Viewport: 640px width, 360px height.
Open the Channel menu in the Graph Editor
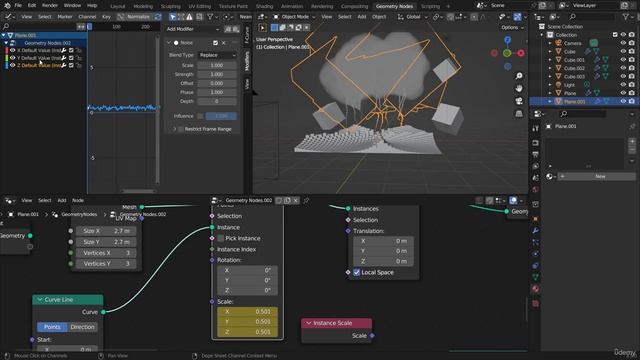pyautogui.click(x=87, y=17)
